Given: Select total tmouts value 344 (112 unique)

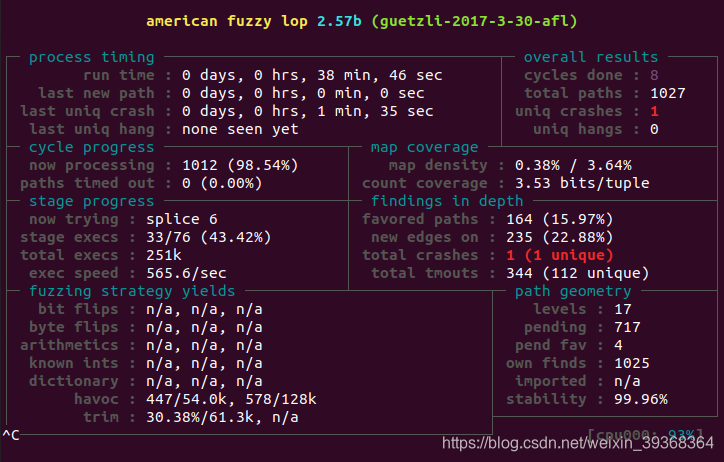Looking at the screenshot, I should pos(577,273).
